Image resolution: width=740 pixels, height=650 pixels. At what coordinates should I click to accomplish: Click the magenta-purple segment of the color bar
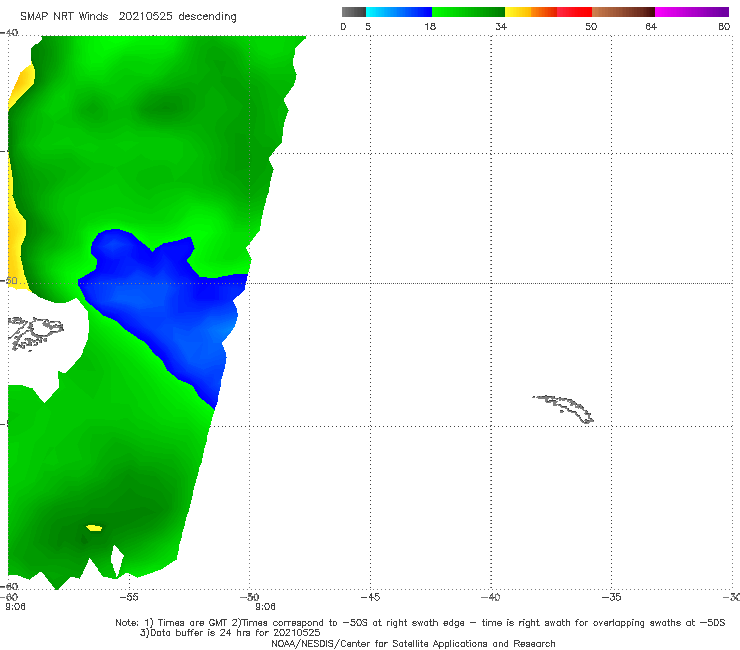tap(692, 12)
